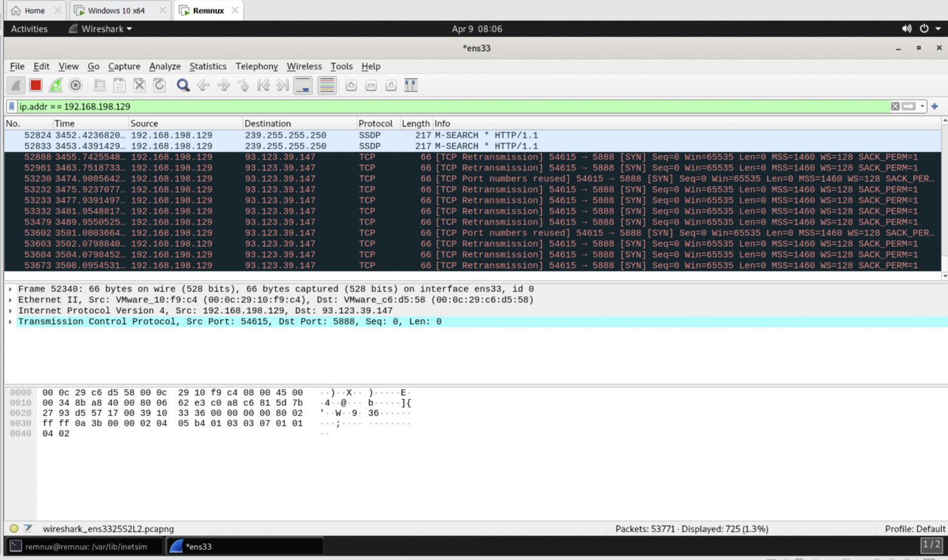Switch to the remnux terminal taskbar window
Image resolution: width=948 pixels, height=560 pixels.
(85, 547)
